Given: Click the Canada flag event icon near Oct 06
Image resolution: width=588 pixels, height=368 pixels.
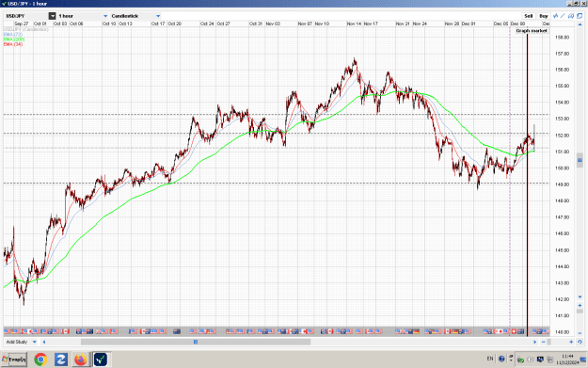Looking at the screenshot, I should coord(65,331).
